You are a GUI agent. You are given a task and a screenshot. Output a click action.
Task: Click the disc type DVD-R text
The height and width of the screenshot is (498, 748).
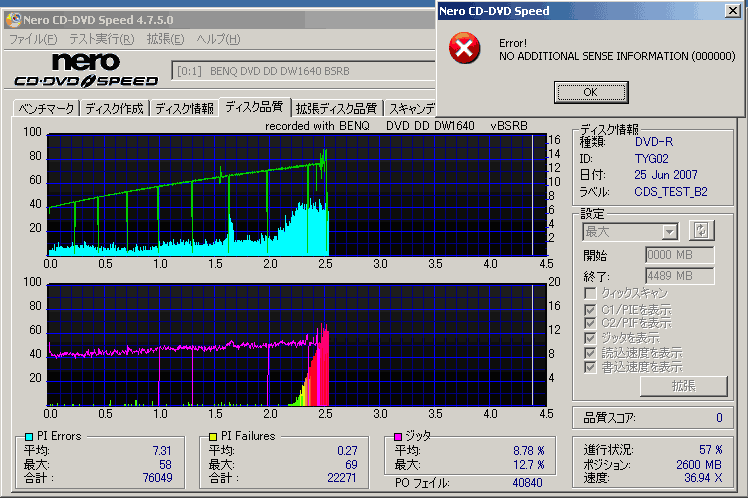[654, 142]
